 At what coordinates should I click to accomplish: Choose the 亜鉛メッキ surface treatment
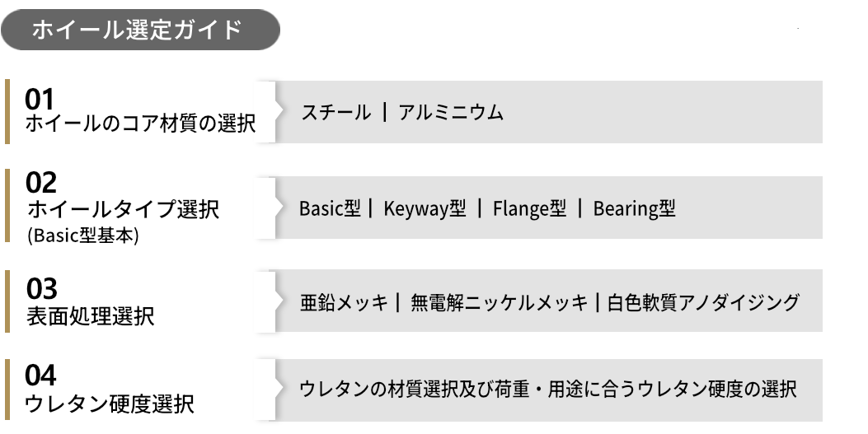tap(344, 302)
